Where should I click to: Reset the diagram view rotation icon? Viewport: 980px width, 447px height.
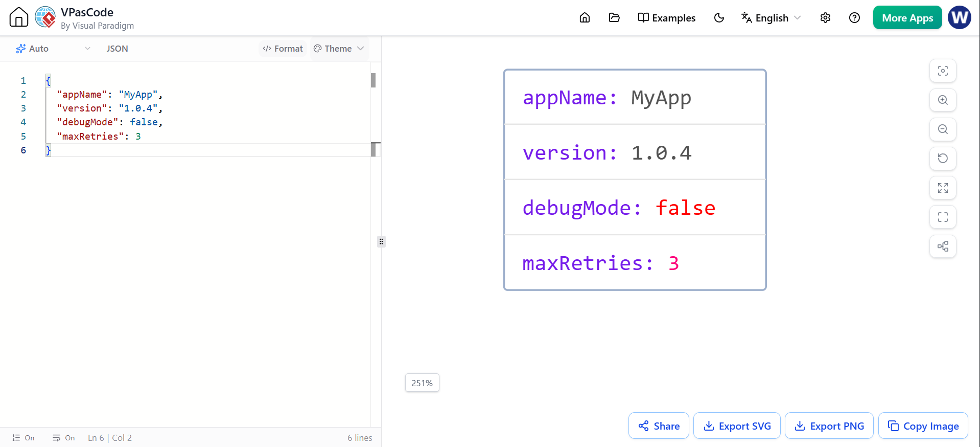(943, 158)
